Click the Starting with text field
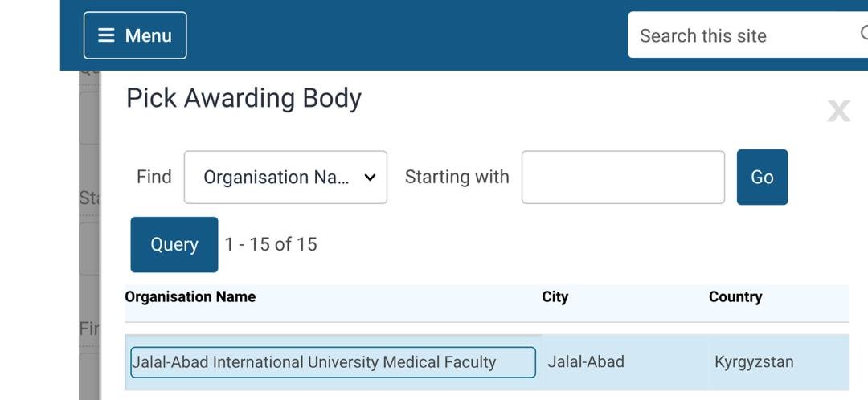 tap(623, 178)
